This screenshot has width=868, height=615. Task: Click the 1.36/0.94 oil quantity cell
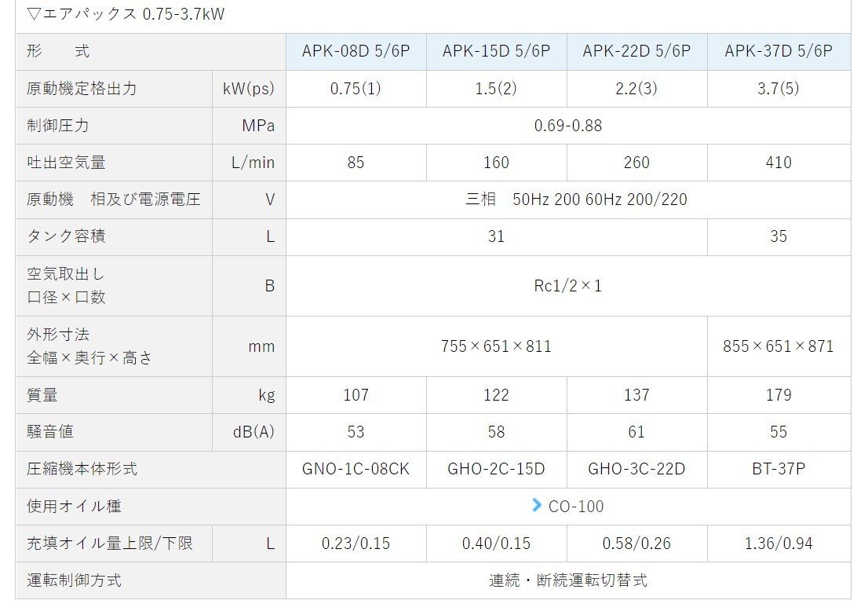778,544
